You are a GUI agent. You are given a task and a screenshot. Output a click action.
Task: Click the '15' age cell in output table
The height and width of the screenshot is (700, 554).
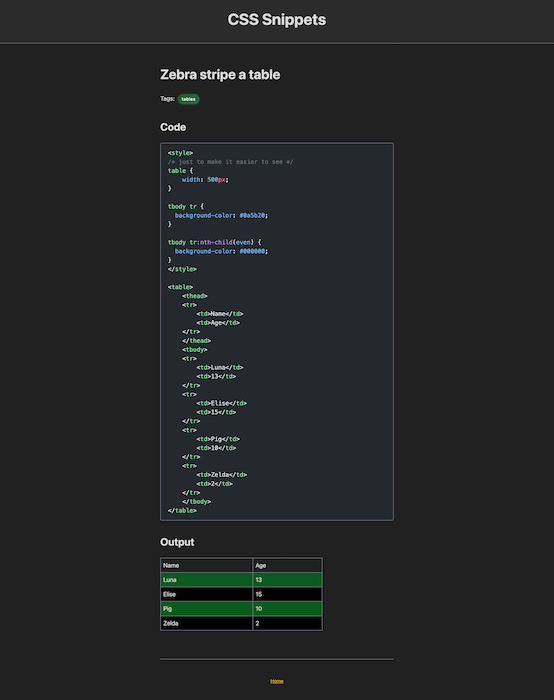[287, 594]
